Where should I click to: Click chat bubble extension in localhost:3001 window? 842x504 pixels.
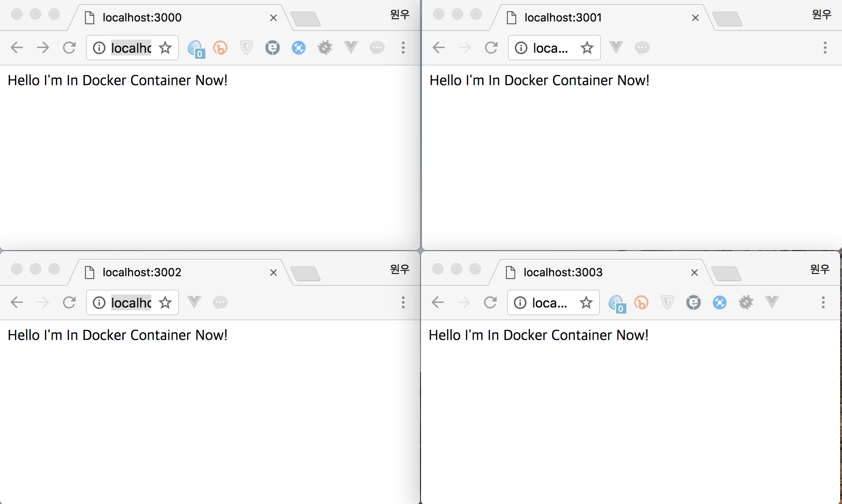pos(642,48)
